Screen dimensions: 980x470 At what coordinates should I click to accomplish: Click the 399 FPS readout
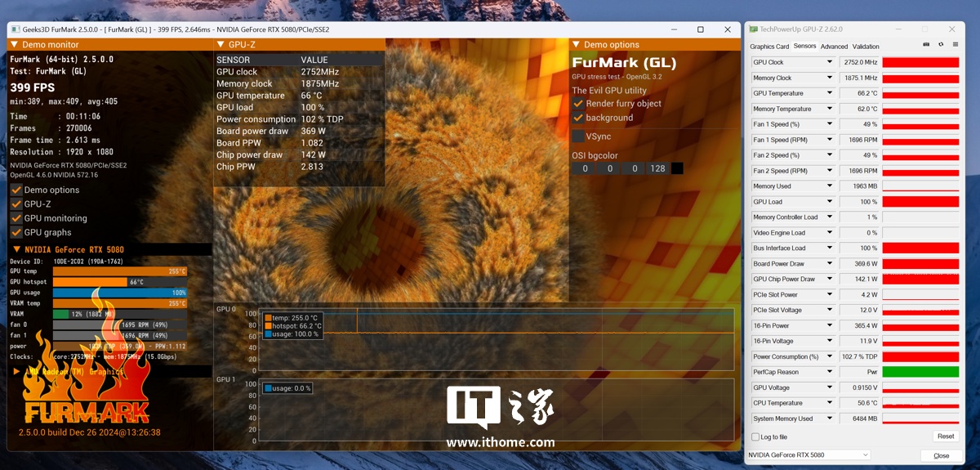click(33, 87)
